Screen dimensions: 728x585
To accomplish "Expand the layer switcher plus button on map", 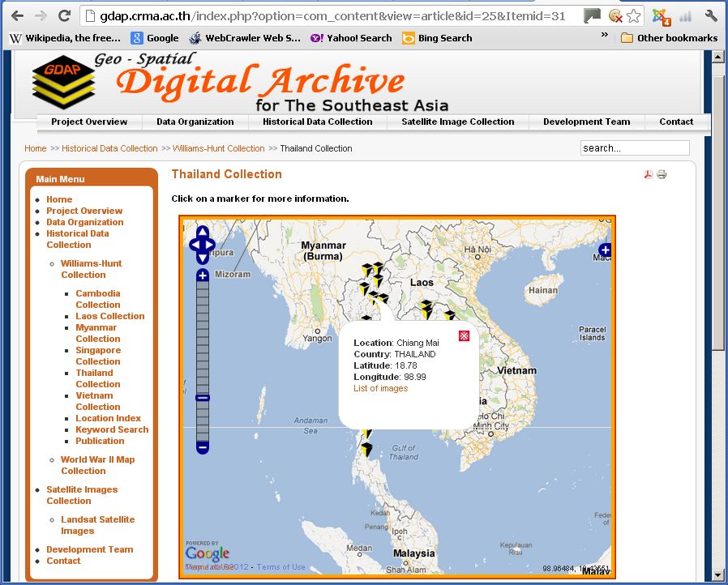I will coord(605,250).
